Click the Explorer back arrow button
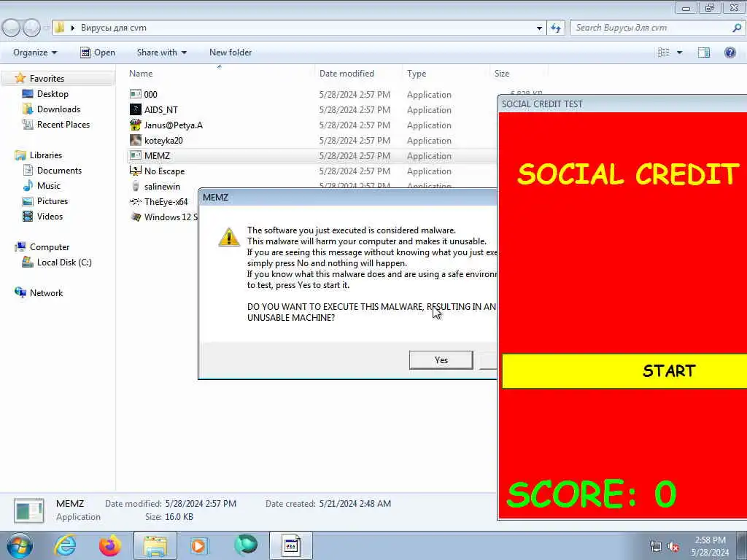747x560 pixels. click(12, 28)
